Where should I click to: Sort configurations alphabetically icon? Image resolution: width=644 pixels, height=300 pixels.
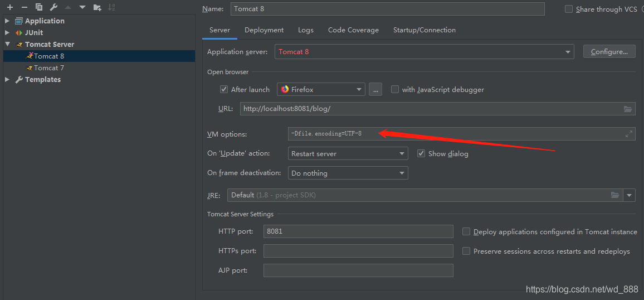[x=111, y=7]
